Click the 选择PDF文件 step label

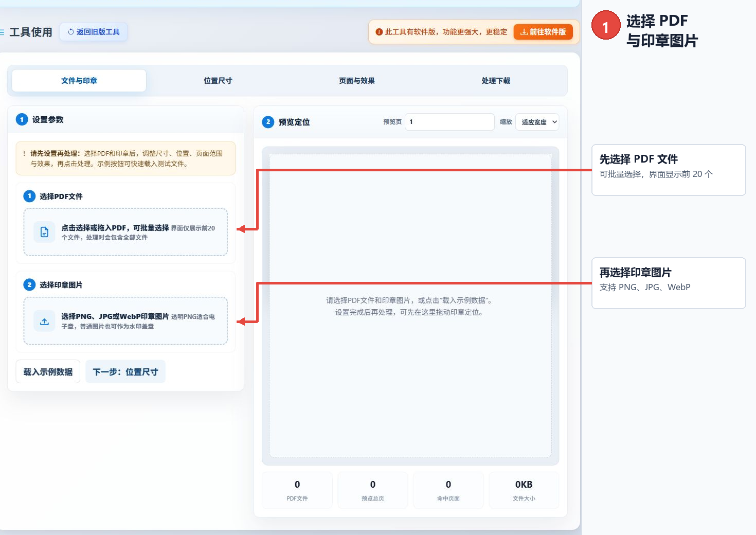[61, 196]
